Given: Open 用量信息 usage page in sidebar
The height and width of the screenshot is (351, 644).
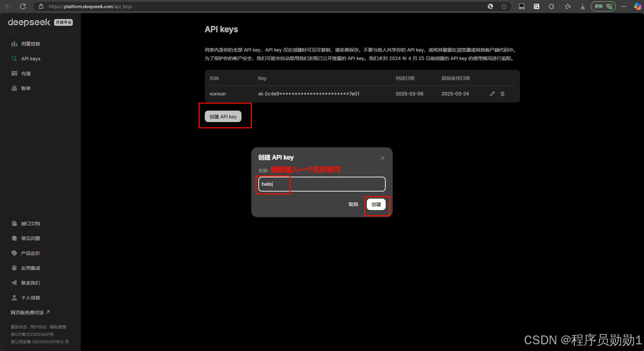Looking at the screenshot, I should [30, 44].
